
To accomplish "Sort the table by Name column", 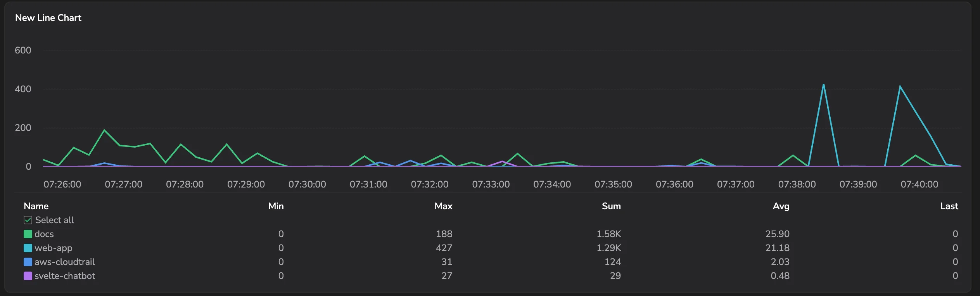I will [36, 206].
